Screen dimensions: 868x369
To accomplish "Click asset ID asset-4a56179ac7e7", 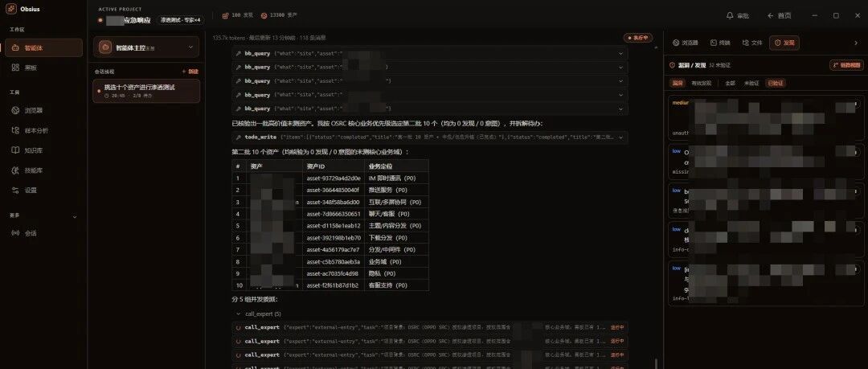I will point(333,250).
